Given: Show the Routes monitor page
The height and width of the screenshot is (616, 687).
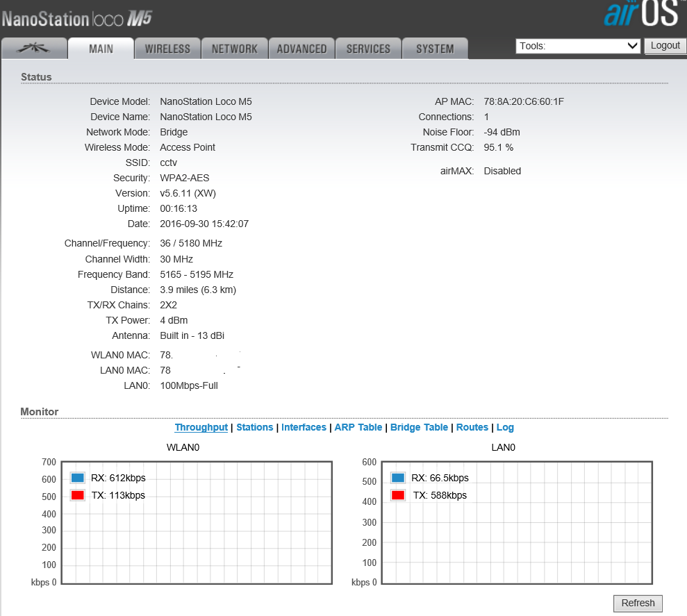Looking at the screenshot, I should tap(472, 427).
